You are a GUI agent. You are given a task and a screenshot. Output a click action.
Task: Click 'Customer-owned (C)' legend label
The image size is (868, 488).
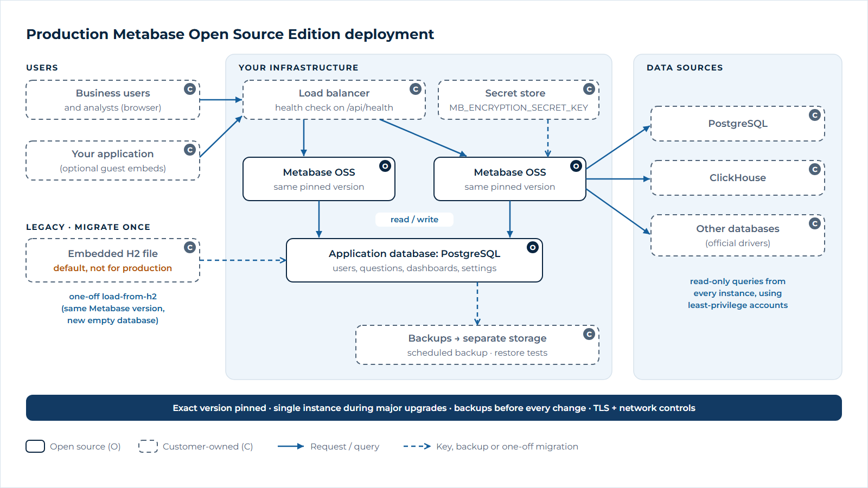click(208, 446)
